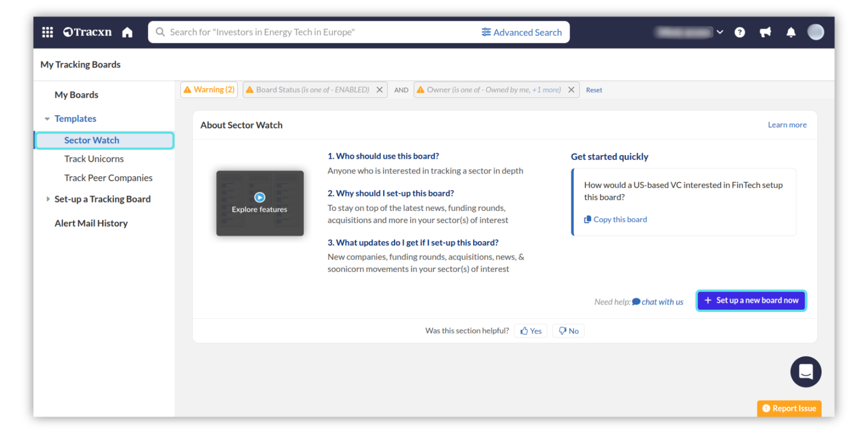Viewport: 868px width, 434px height.
Task: Expand Set-up a Tracking Board section
Action: coord(47,199)
